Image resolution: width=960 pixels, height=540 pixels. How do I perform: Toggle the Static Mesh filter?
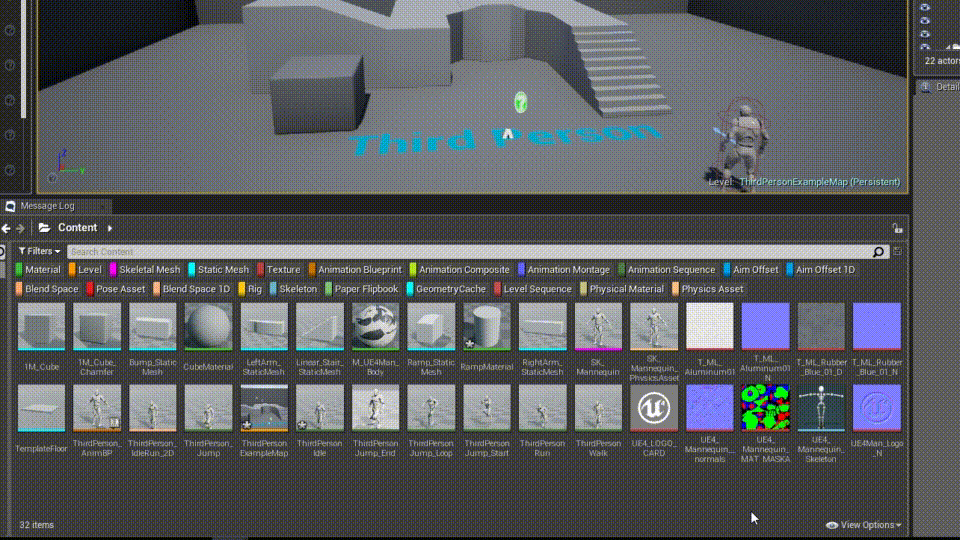[219, 269]
